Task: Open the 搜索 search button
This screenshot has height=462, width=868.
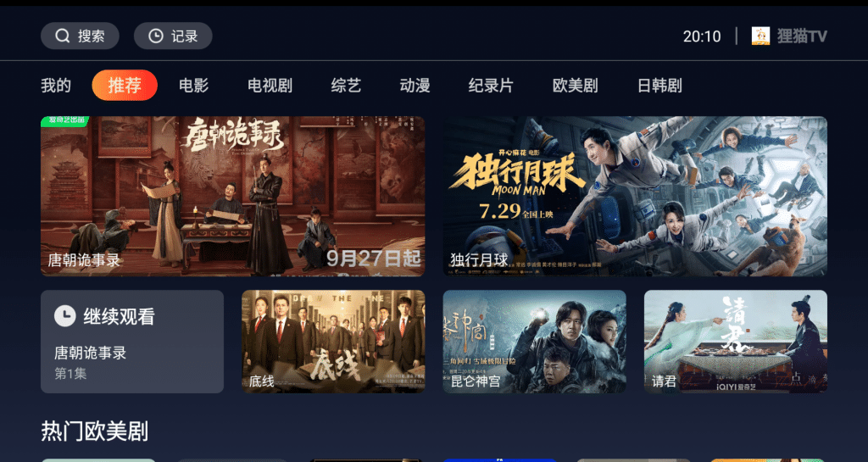Action: pyautogui.click(x=80, y=36)
